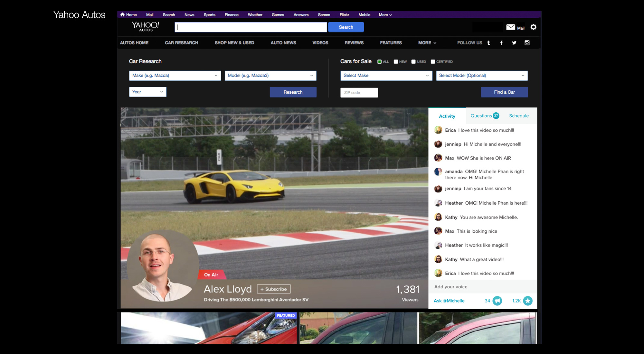The image size is (644, 354).
Task: Enable the CERTIFIED checkbox
Action: pos(433,62)
